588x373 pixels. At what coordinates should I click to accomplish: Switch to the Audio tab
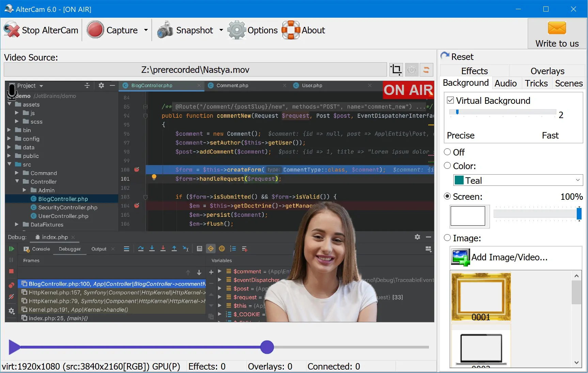[506, 83]
